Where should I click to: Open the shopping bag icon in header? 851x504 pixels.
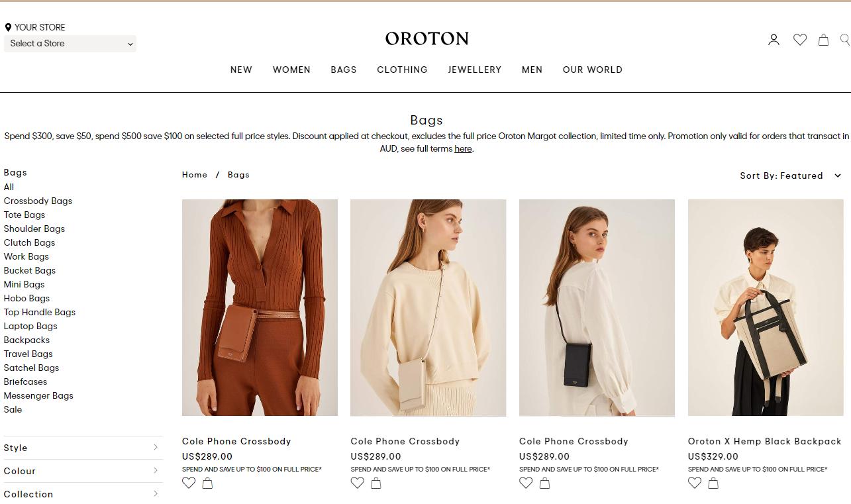[x=823, y=40]
